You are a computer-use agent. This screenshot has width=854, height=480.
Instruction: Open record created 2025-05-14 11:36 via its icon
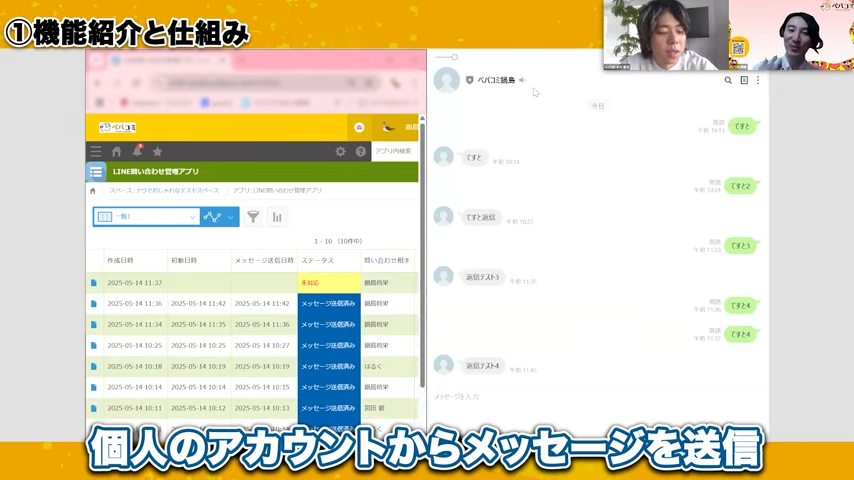pyautogui.click(x=94, y=303)
